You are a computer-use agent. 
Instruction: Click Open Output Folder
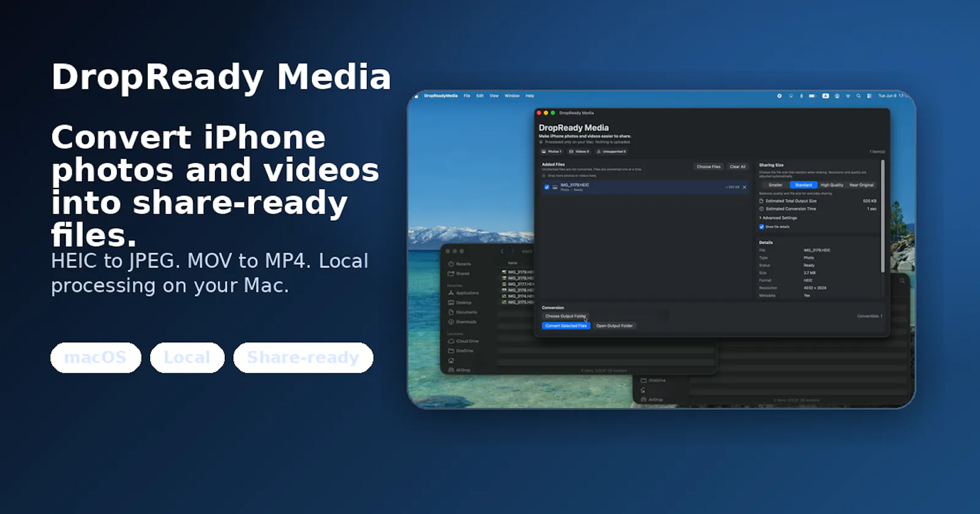tap(614, 326)
